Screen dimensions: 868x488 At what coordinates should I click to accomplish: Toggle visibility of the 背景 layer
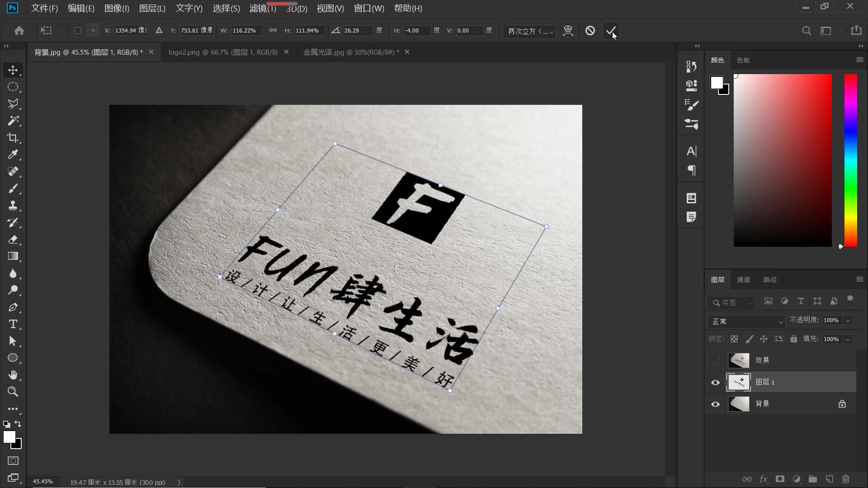pyautogui.click(x=715, y=404)
